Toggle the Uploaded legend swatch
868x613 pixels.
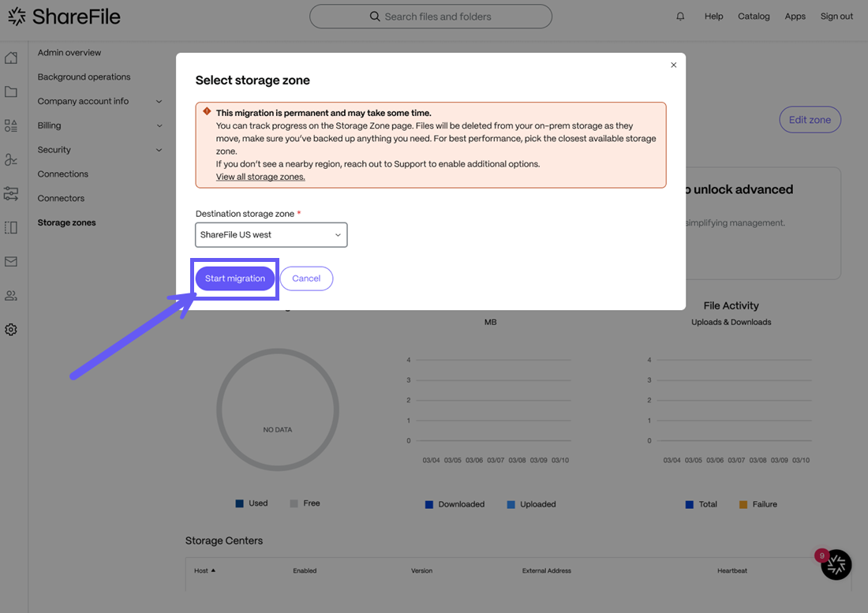[x=511, y=505]
